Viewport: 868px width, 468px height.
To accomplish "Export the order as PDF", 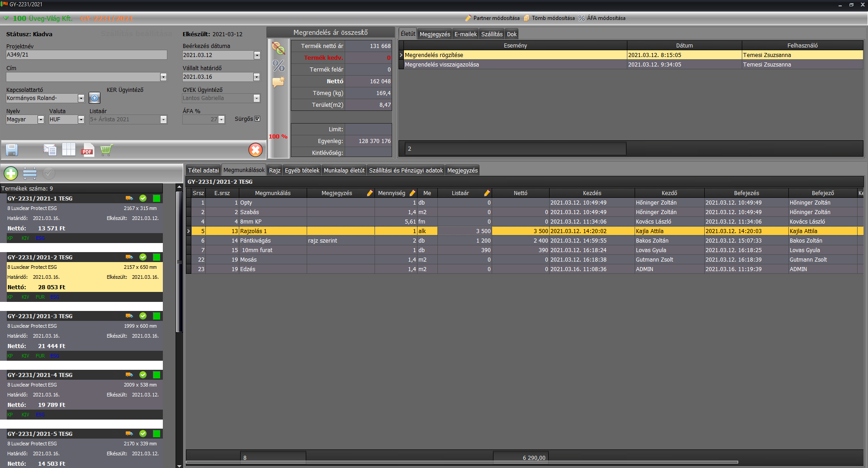I will [x=87, y=150].
